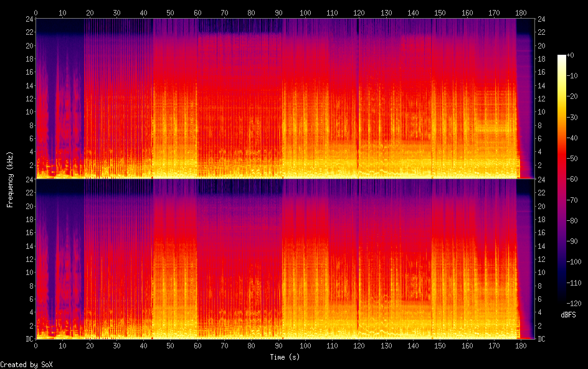The width and height of the screenshot is (588, 369).
Task: Click the upper channel spectrogram plot
Action: click(285, 98)
